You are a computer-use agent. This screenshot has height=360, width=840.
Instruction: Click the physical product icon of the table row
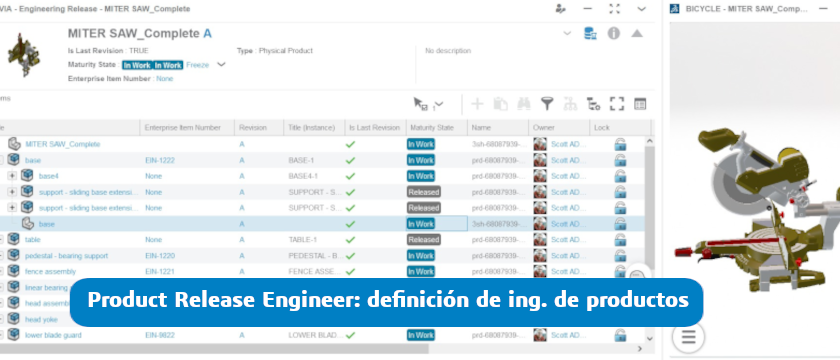coord(14,239)
